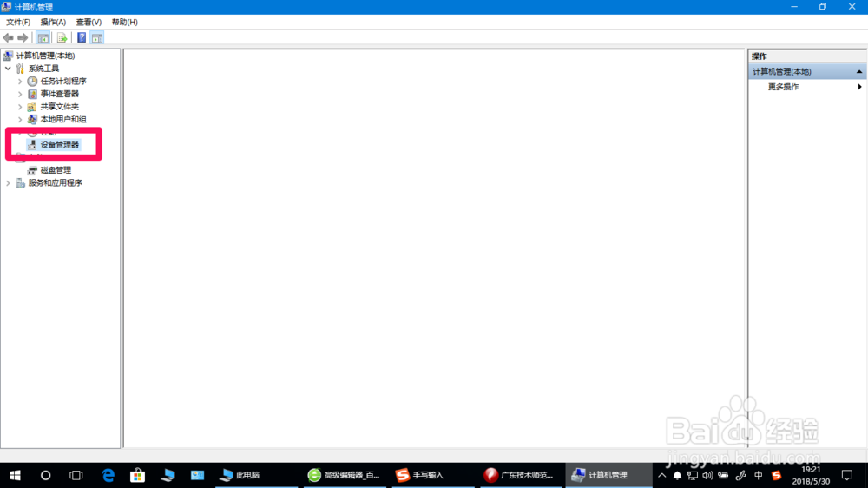Click the 事件查看器 log icon
This screenshot has height=488, width=868.
point(33,94)
